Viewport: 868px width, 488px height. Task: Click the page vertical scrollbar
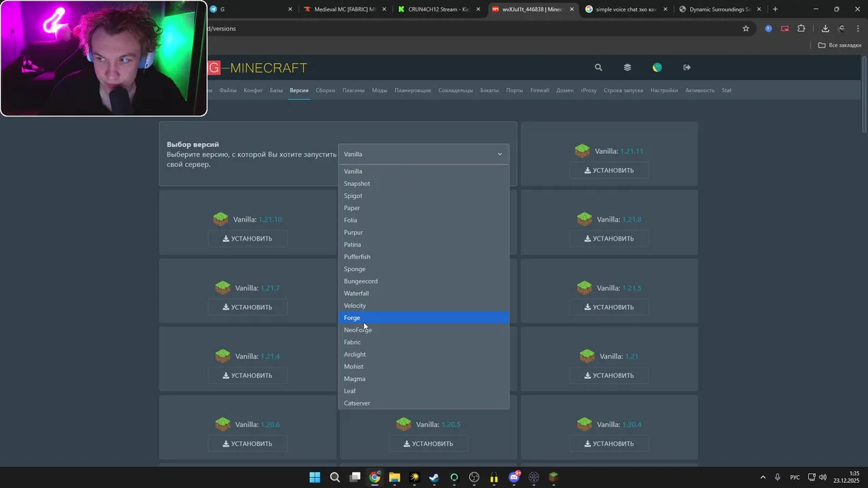[864, 95]
